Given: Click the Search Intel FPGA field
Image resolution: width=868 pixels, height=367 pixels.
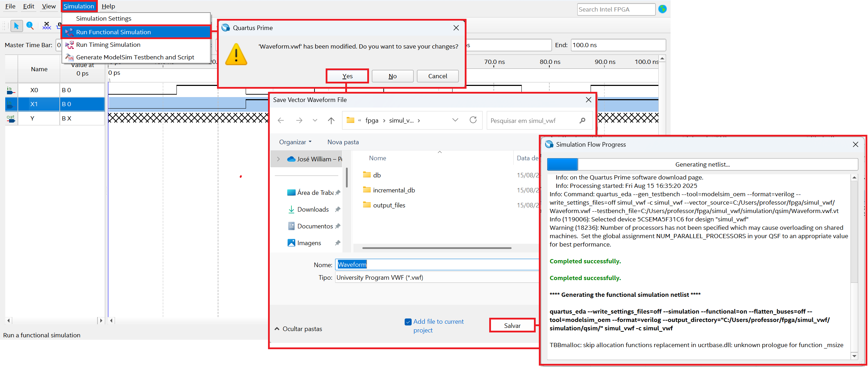Looking at the screenshot, I should click(x=616, y=9).
